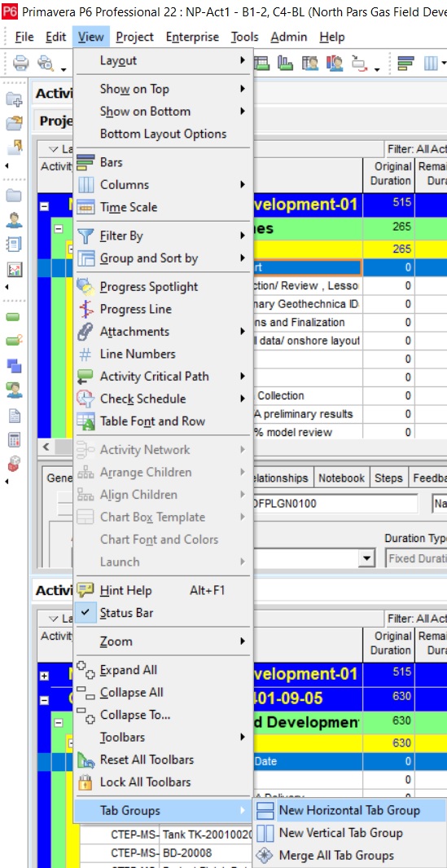The width and height of the screenshot is (447, 868).
Task: Click the activity ID input field
Action: [x=335, y=504]
